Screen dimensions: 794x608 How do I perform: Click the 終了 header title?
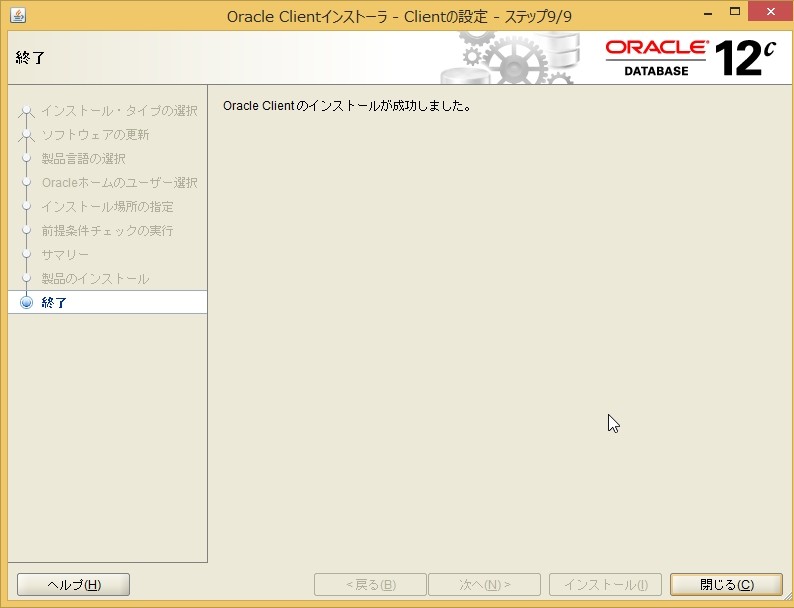click(30, 58)
